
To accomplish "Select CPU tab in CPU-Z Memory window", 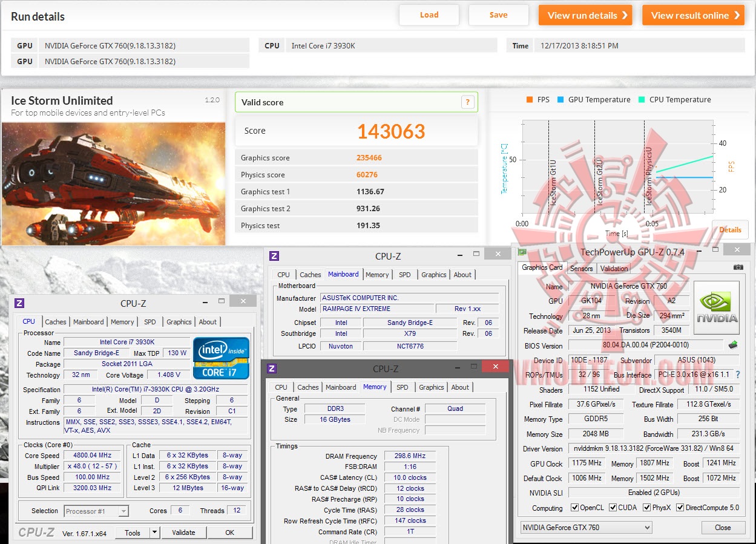I will [x=281, y=387].
